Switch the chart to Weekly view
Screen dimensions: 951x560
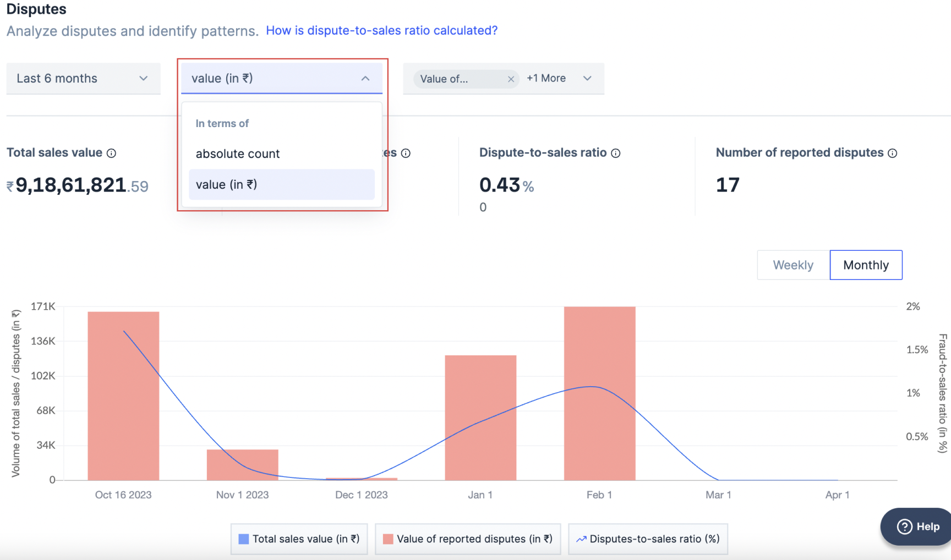tap(793, 265)
